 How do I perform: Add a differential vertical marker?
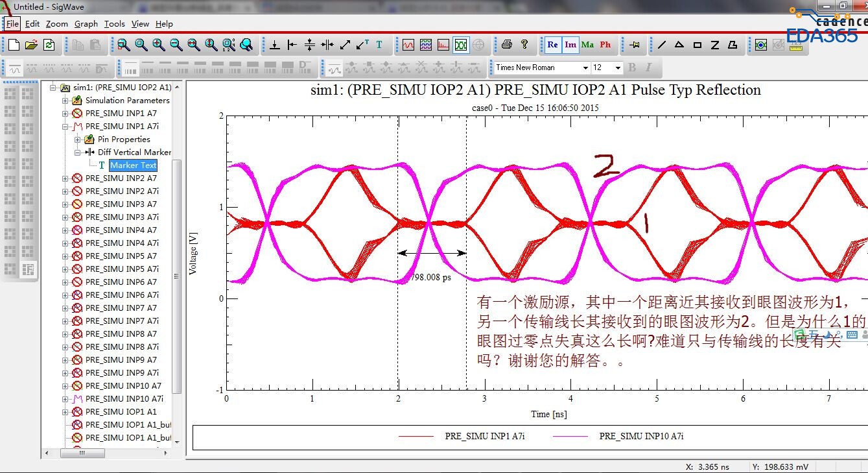tap(327, 45)
